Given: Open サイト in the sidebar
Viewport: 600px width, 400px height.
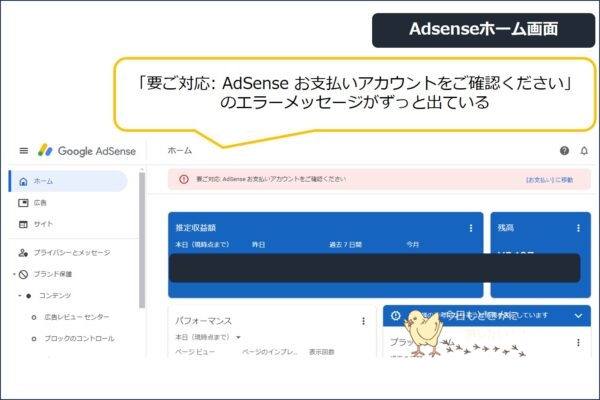Looking at the screenshot, I should point(43,224).
